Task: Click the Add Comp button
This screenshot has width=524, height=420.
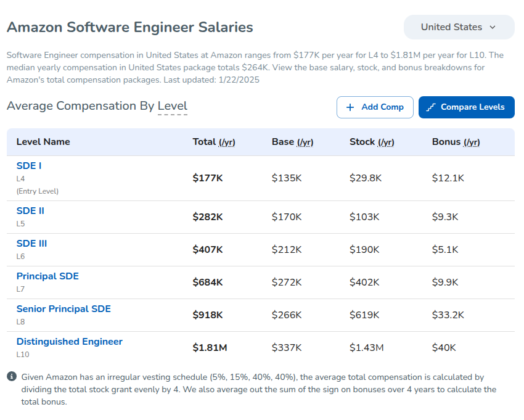Action: click(x=375, y=107)
